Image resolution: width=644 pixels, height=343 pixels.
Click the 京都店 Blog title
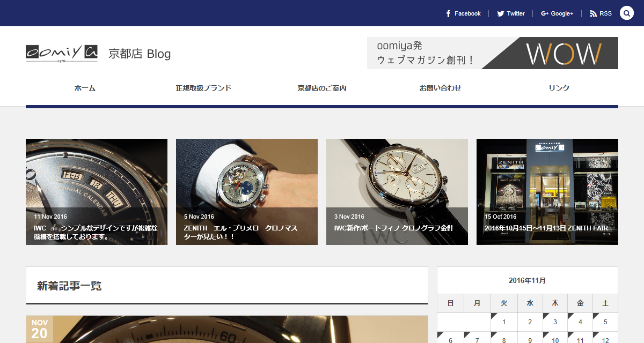pos(140,54)
